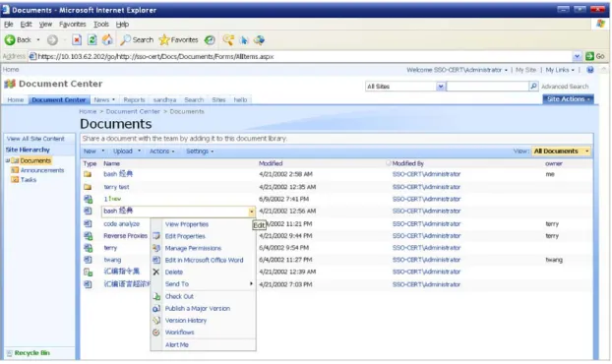
Task: Choose Publish a Major Version
Action: (x=197, y=309)
